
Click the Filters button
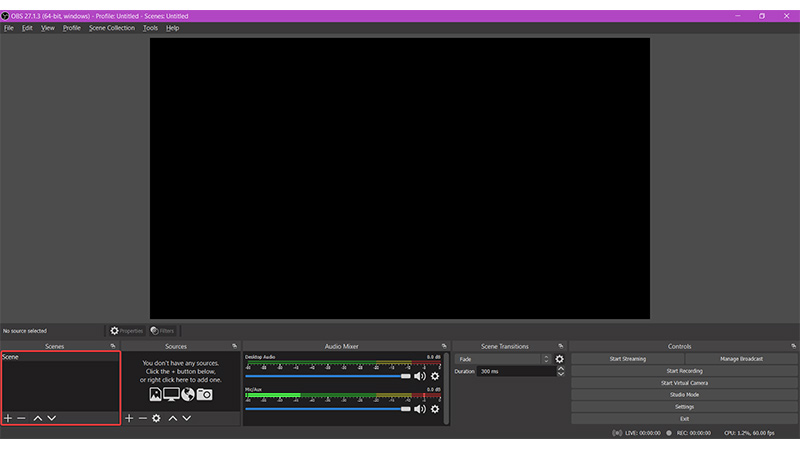[x=163, y=331]
